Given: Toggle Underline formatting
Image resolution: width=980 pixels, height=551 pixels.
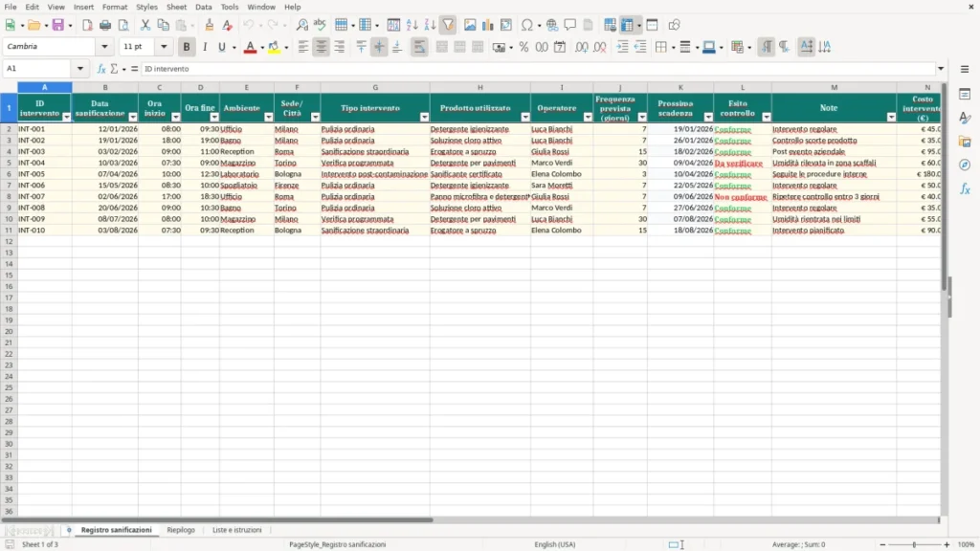Looking at the screenshot, I should tap(222, 47).
